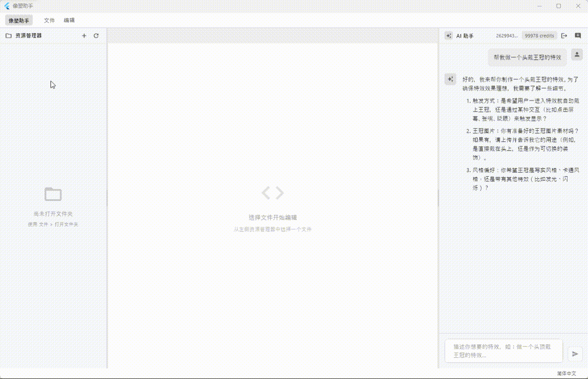Click the add new resource plus icon
The height and width of the screenshot is (379, 588).
(84, 35)
